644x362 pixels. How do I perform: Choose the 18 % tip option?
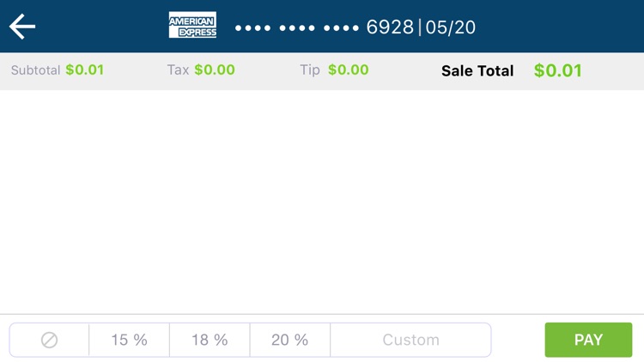click(210, 340)
